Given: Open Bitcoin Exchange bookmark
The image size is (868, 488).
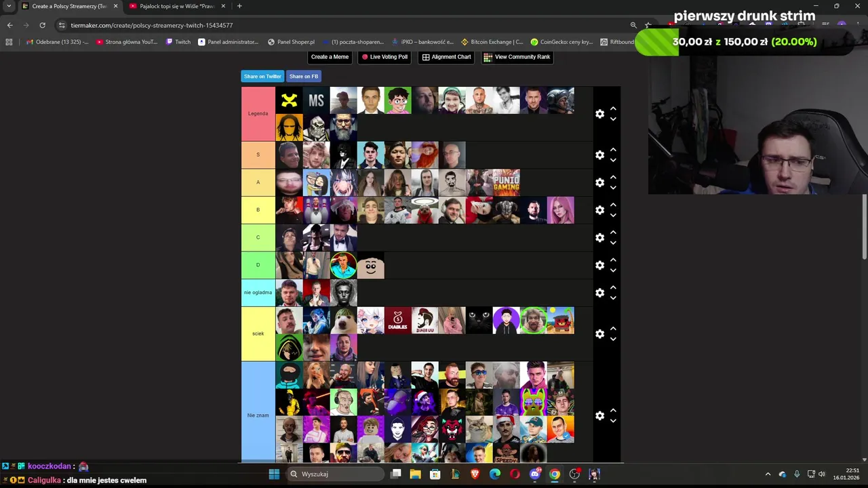Looking at the screenshot, I should click(492, 42).
